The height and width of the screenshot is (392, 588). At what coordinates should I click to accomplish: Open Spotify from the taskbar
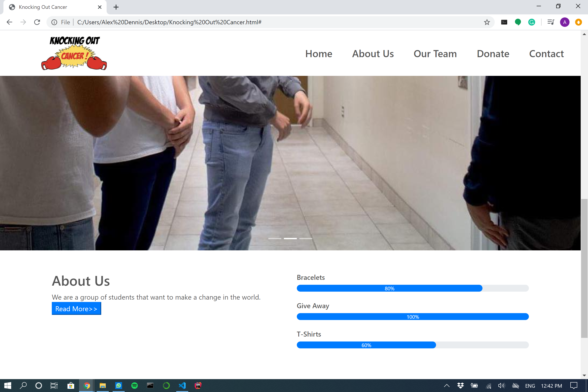pyautogui.click(x=135, y=385)
